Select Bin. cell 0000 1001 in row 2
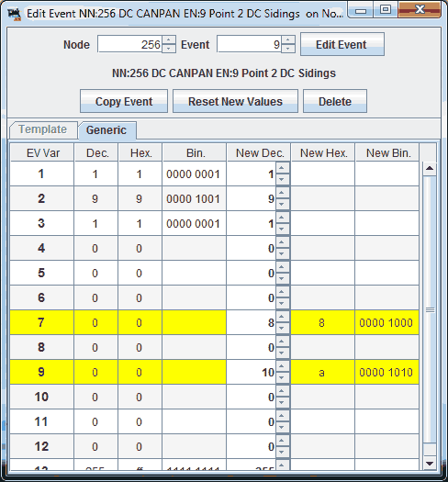The image size is (448, 482). click(195, 198)
